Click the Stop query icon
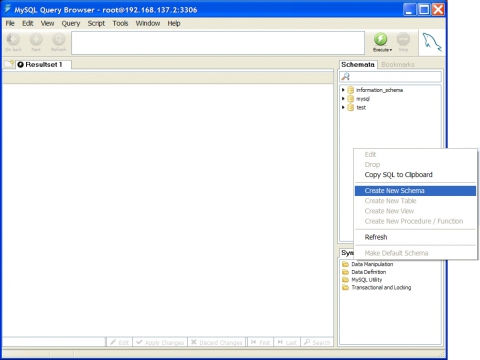Screen dimensions: 480x360 pos(403,39)
